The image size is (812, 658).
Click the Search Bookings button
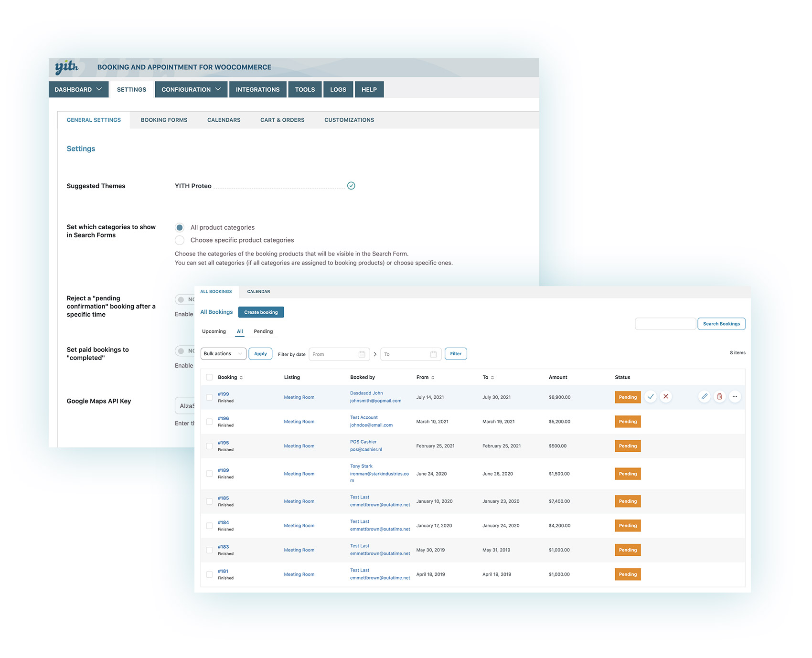point(721,324)
